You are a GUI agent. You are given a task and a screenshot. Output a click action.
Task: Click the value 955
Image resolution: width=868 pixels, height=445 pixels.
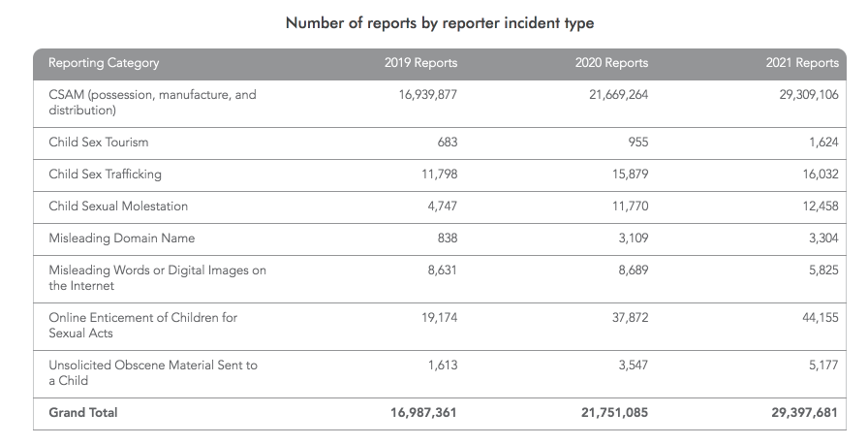pos(637,143)
